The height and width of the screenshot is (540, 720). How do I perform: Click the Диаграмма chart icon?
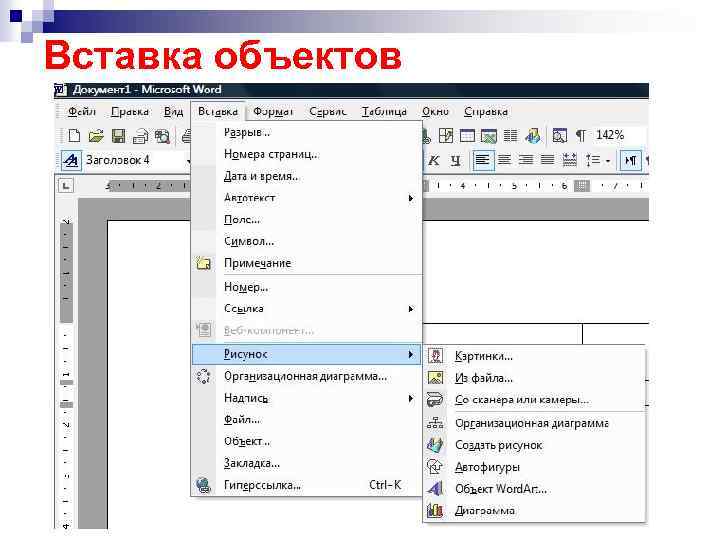click(x=435, y=510)
